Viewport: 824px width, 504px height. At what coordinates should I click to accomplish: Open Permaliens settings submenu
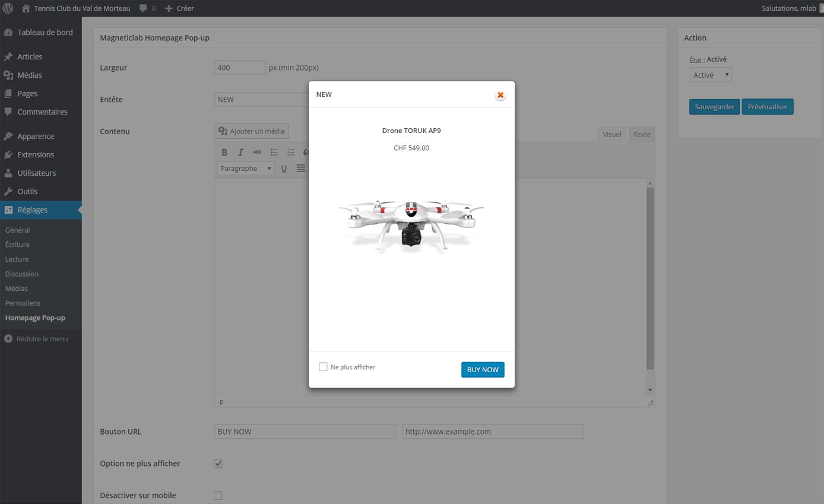tap(23, 303)
